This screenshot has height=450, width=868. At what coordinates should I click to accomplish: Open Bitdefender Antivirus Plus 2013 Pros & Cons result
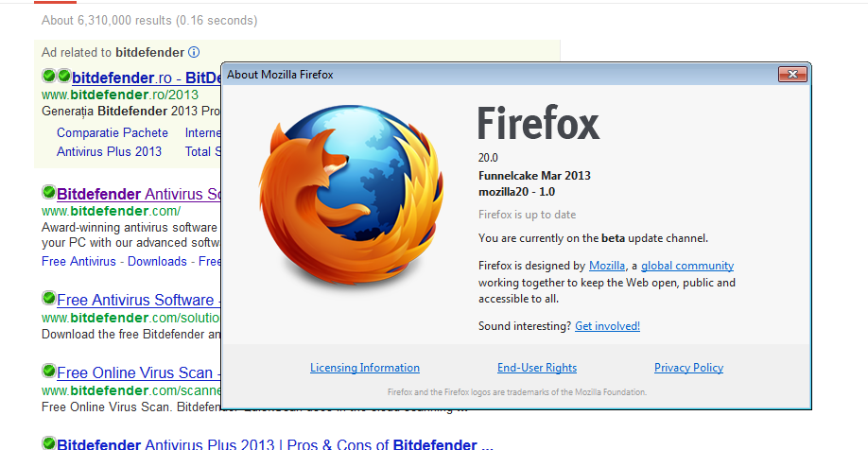(274, 444)
